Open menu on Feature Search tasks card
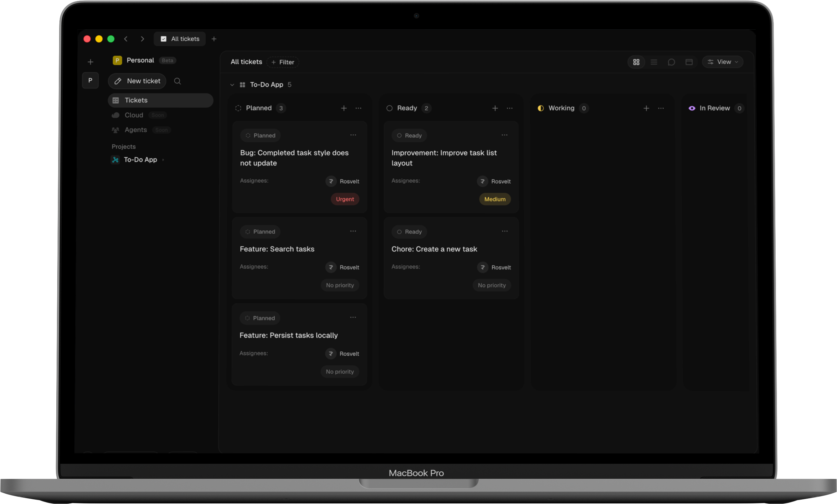 353,231
